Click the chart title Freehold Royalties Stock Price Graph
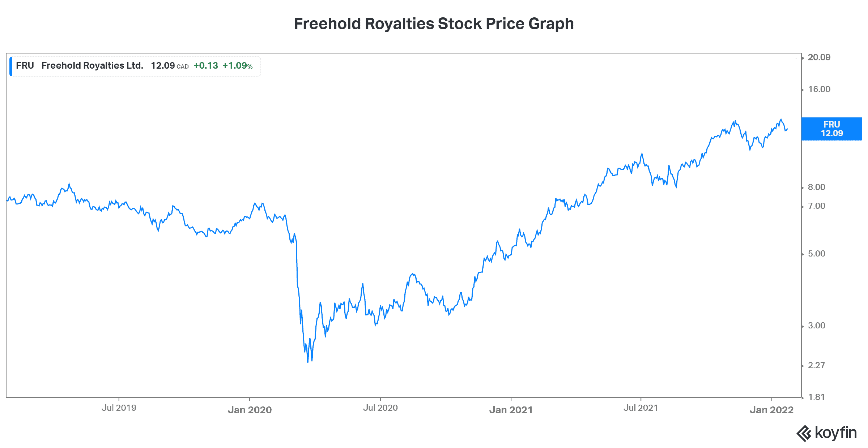The height and width of the screenshot is (448, 868). [x=434, y=24]
